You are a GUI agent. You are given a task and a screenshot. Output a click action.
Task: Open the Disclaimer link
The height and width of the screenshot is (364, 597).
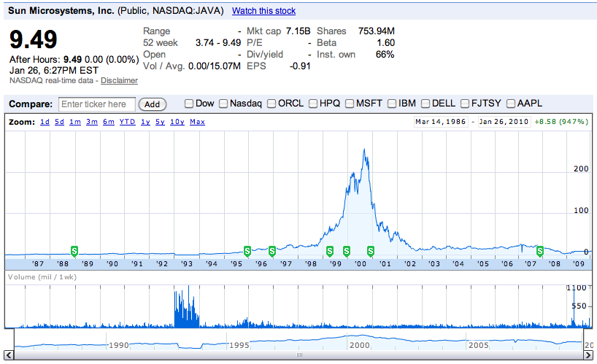coord(119,81)
